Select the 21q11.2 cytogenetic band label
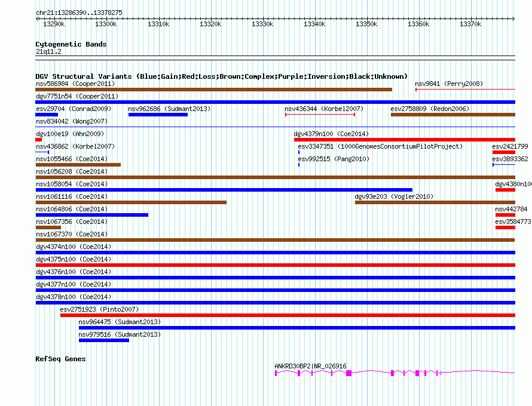The image size is (532, 406). pyautogui.click(x=48, y=51)
